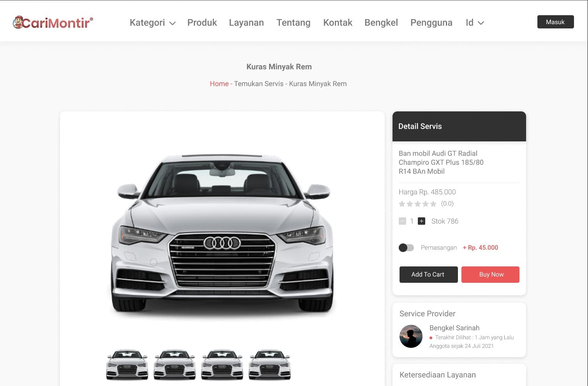Expand the Kategori dropdown
This screenshot has width=588, height=386.
(152, 23)
